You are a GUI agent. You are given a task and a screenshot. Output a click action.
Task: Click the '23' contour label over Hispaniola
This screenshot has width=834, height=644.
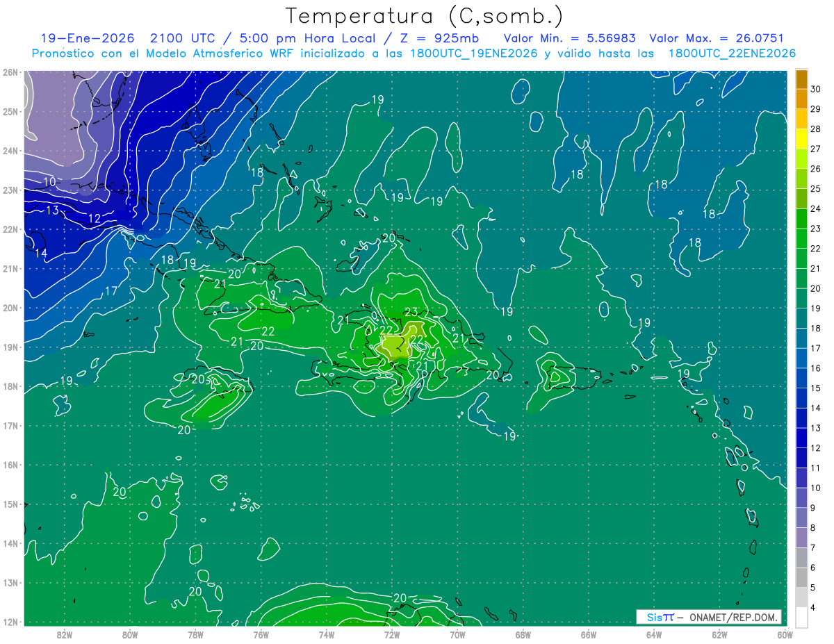[x=411, y=312]
